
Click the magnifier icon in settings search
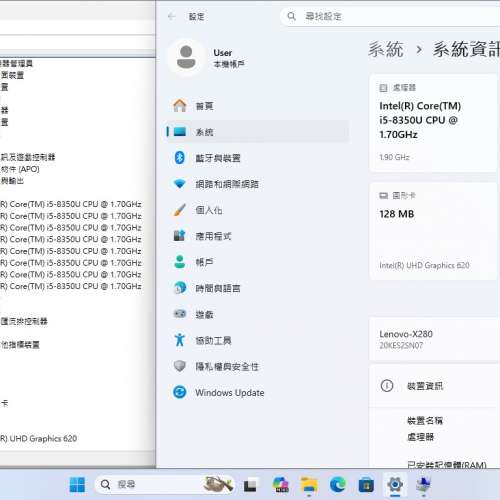tap(291, 16)
